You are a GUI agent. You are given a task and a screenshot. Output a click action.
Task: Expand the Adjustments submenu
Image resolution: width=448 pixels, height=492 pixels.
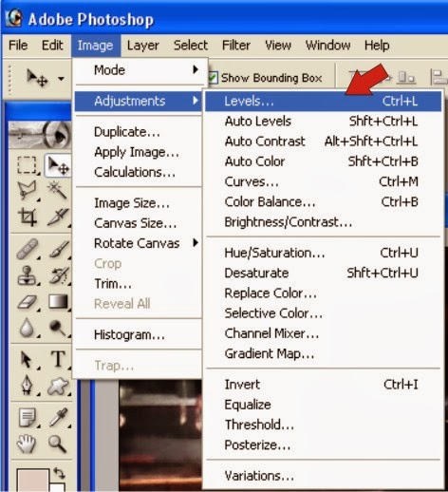coord(139,101)
